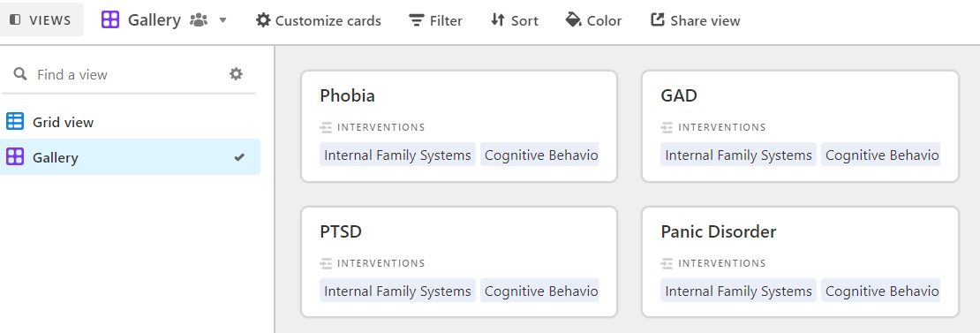Open the Sort options

[515, 20]
